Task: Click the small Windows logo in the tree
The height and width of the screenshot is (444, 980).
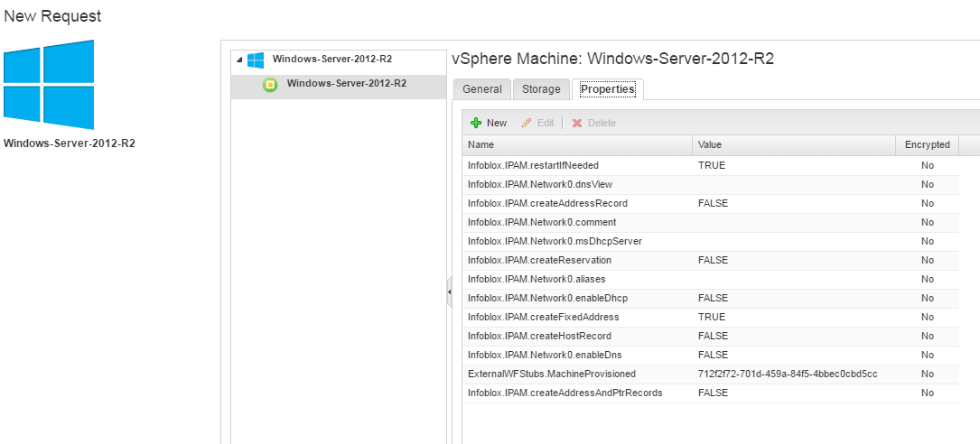Action: tap(255, 60)
